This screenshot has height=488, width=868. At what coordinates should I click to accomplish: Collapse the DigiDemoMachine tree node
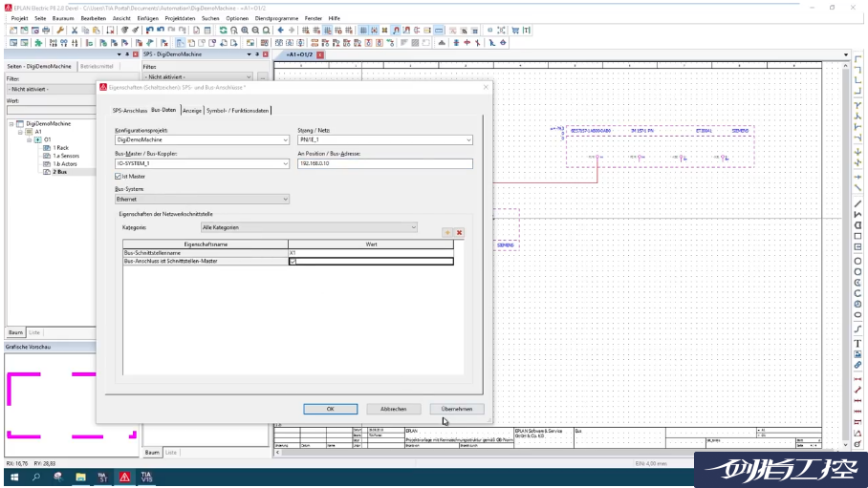(x=11, y=123)
